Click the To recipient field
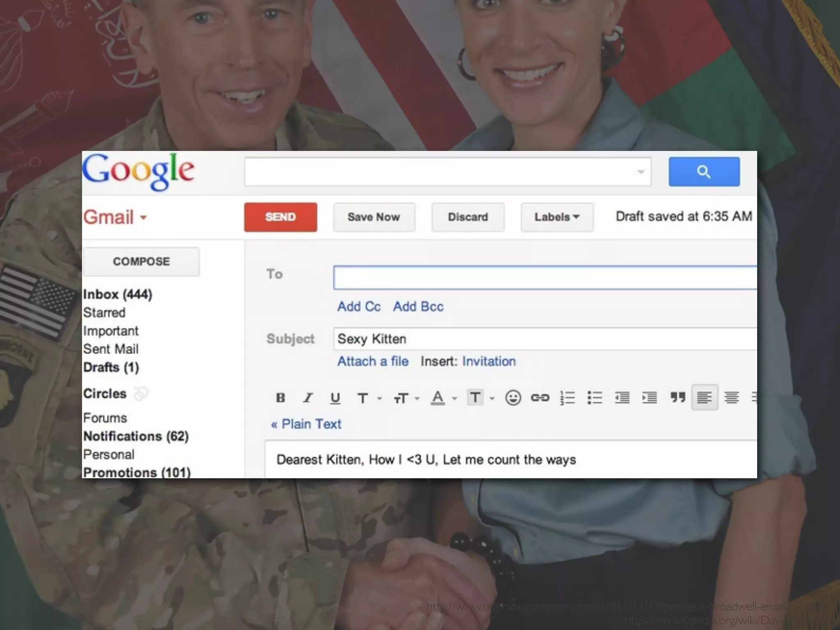Screen dimensions: 840x630 coord(546,278)
